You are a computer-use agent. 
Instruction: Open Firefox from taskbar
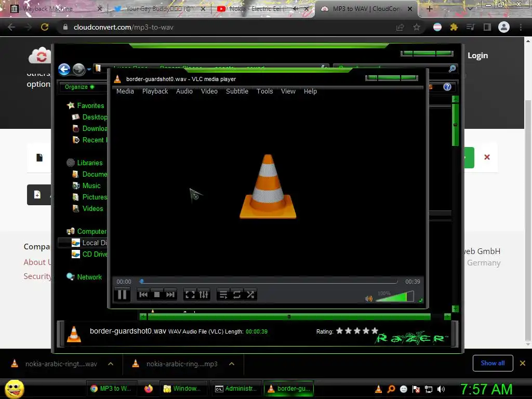point(148,389)
